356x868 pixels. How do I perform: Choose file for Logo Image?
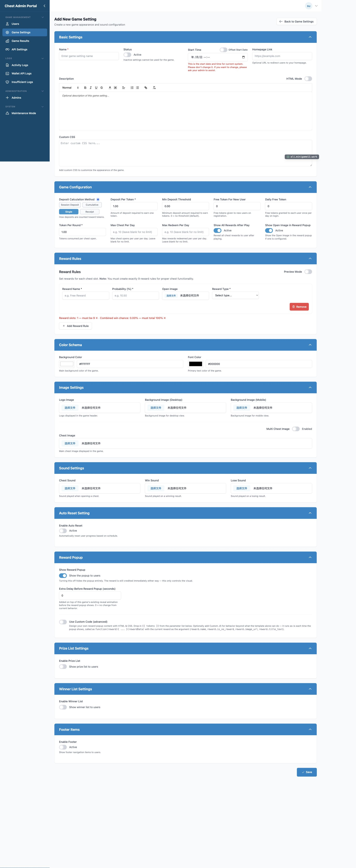coord(70,408)
